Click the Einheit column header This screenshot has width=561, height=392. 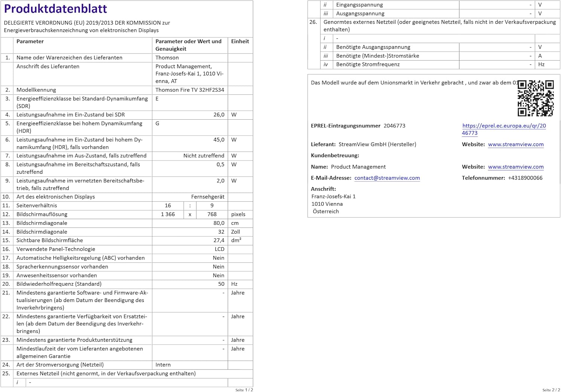240,42
